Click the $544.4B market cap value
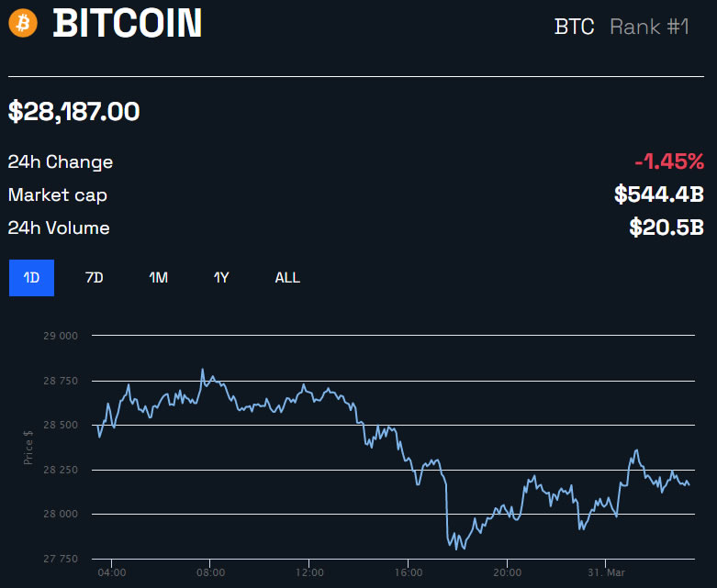Viewport: 717px width, 588px height. [x=658, y=194]
